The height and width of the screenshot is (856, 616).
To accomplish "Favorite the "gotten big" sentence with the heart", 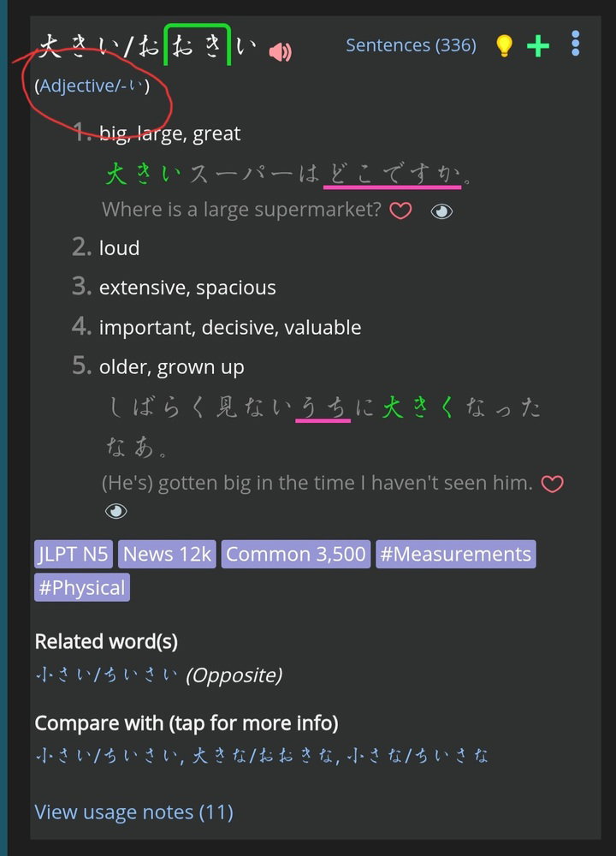I will (552, 484).
